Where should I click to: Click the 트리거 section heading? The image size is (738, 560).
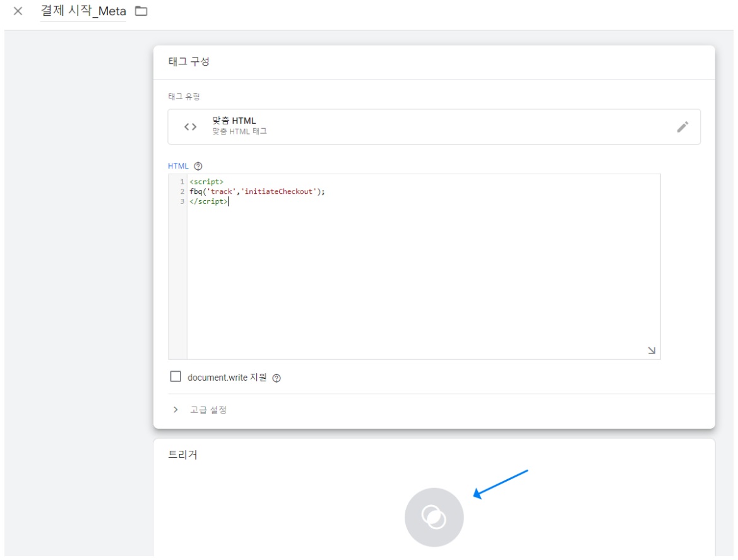(182, 455)
